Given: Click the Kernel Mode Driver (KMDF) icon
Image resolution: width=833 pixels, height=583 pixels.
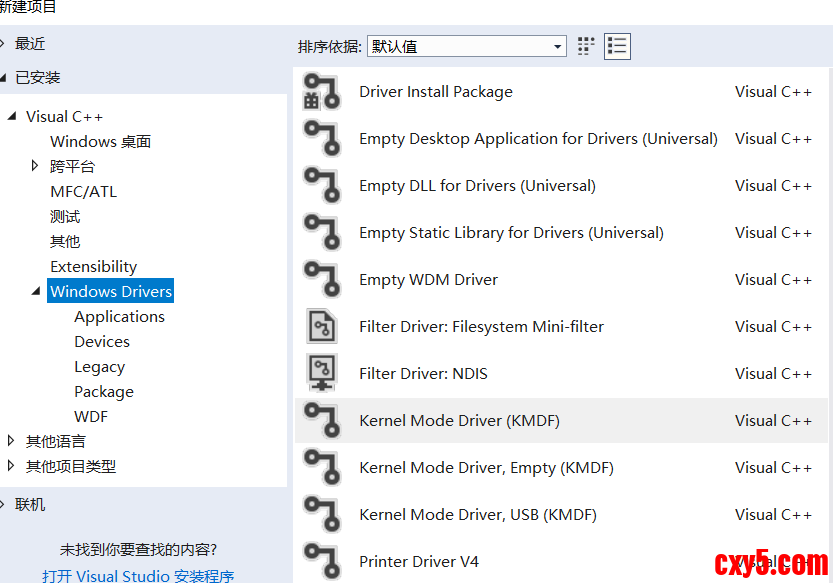Looking at the screenshot, I should (x=321, y=421).
